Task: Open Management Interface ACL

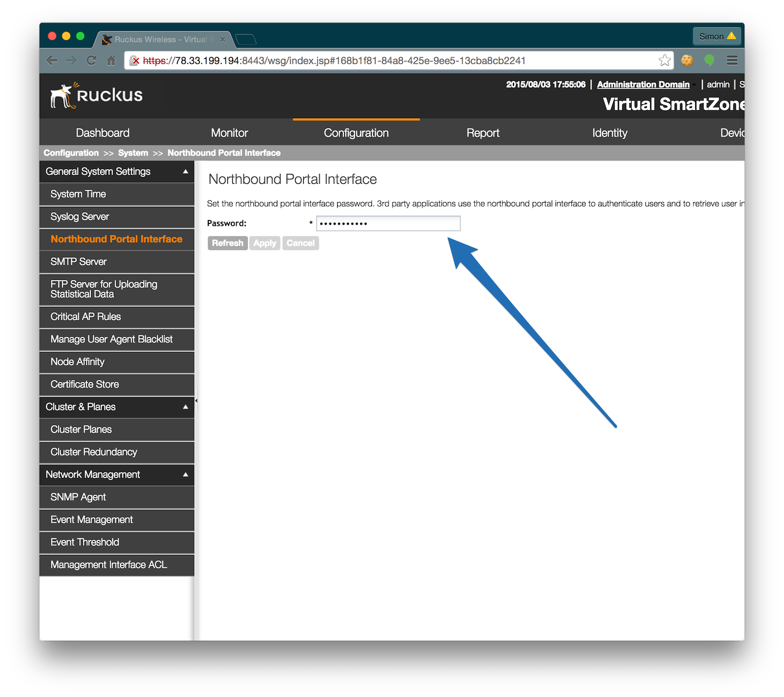Action: (x=117, y=565)
